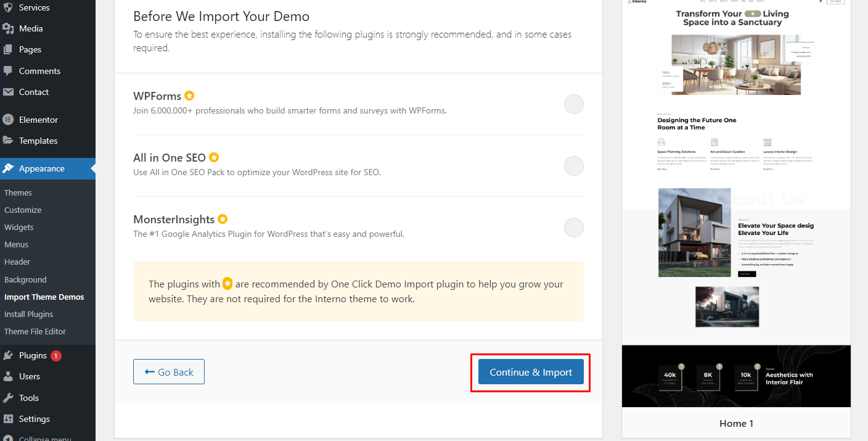Image resolution: width=868 pixels, height=441 pixels.
Task: Click the Go Back button
Action: 169,372
